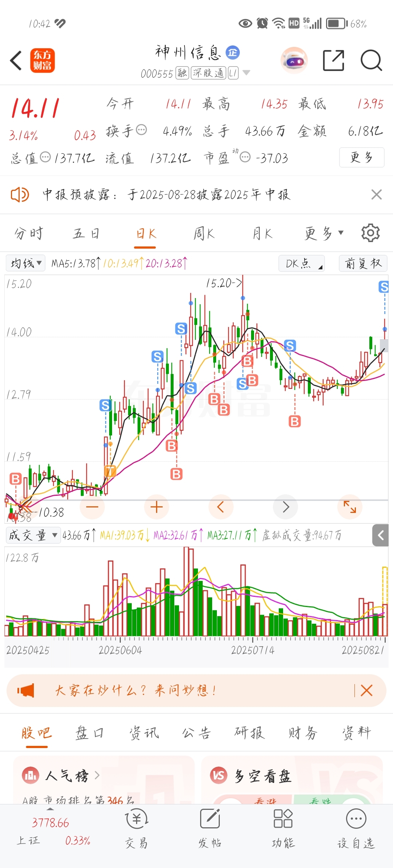Open the DK点 selector
The width and height of the screenshot is (393, 868).
pyautogui.click(x=302, y=263)
